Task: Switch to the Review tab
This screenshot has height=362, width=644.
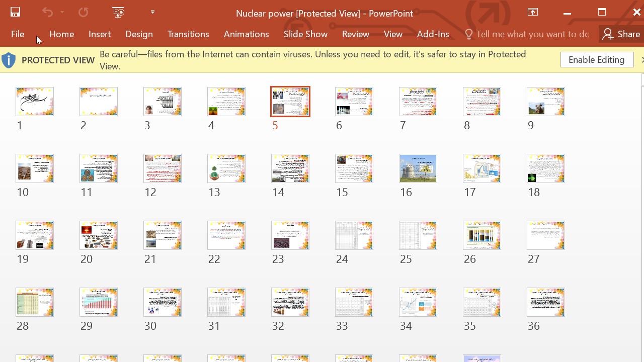Action: [356, 34]
